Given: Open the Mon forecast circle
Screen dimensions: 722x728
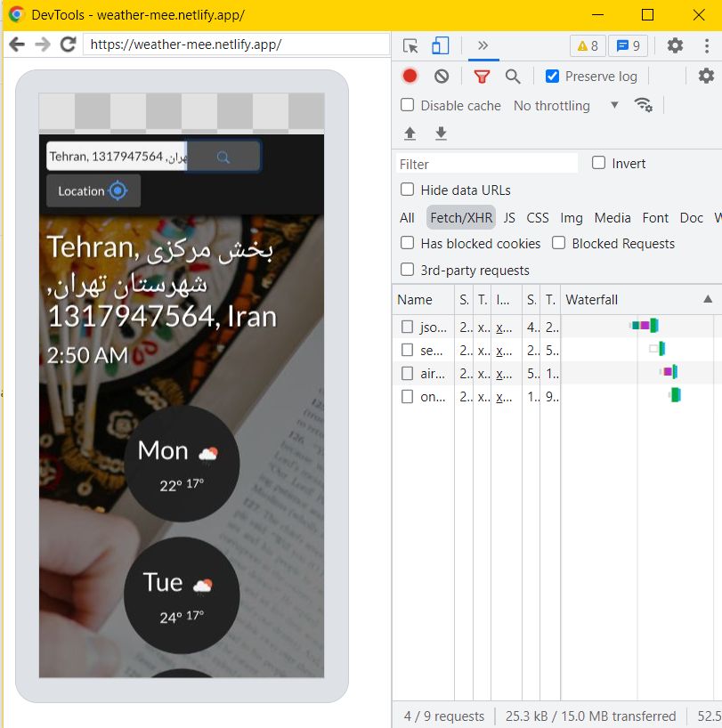Looking at the screenshot, I should click(x=182, y=464).
